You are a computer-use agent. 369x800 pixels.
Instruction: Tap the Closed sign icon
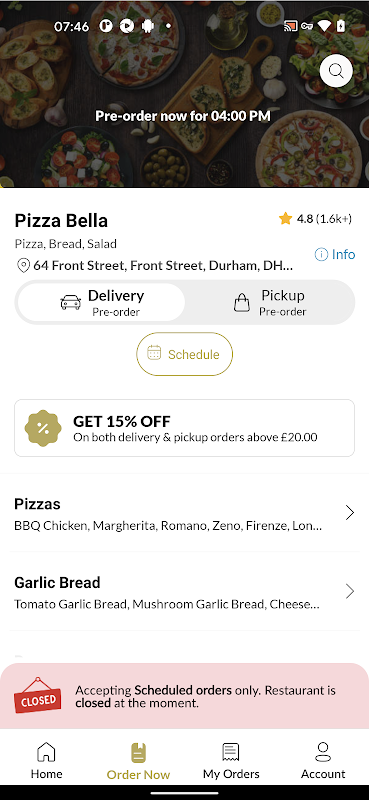[x=37, y=695]
